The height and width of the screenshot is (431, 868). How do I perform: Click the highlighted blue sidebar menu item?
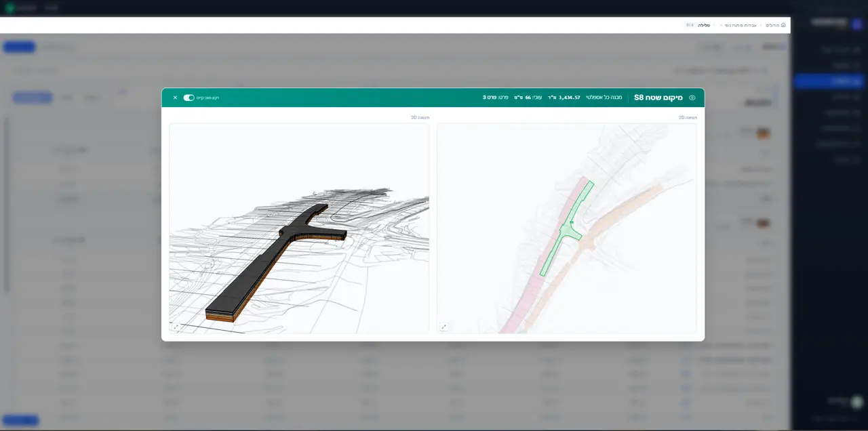(829, 81)
